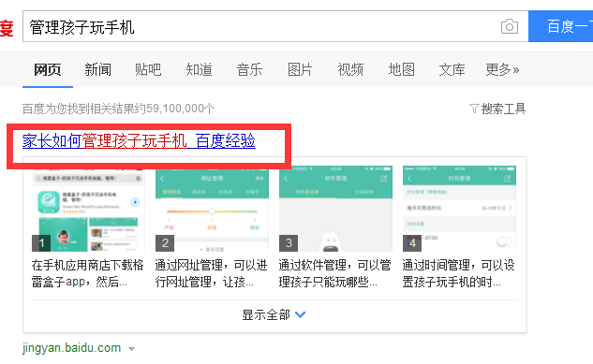View step 2 thumbnail 网址管理

(x=212, y=209)
